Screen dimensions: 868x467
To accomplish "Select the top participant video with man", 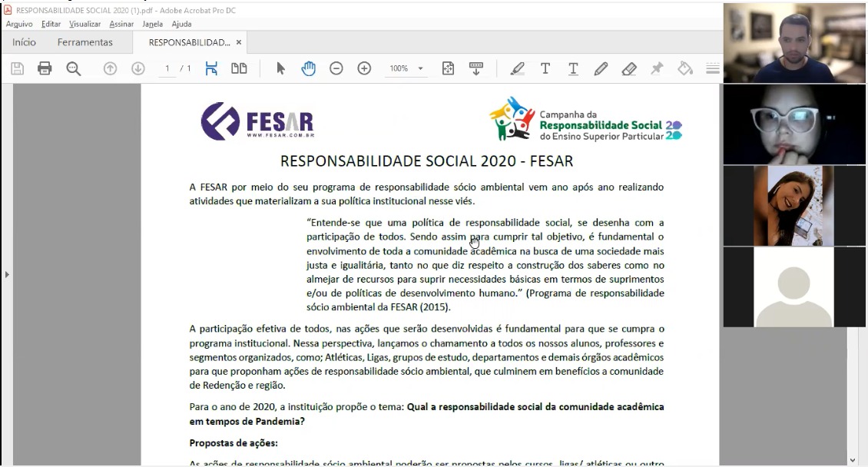I will pos(794,43).
